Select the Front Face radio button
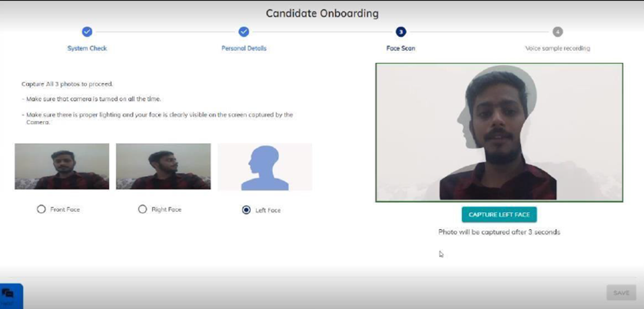Screen dimensions: 644x309 pyautogui.click(x=41, y=209)
